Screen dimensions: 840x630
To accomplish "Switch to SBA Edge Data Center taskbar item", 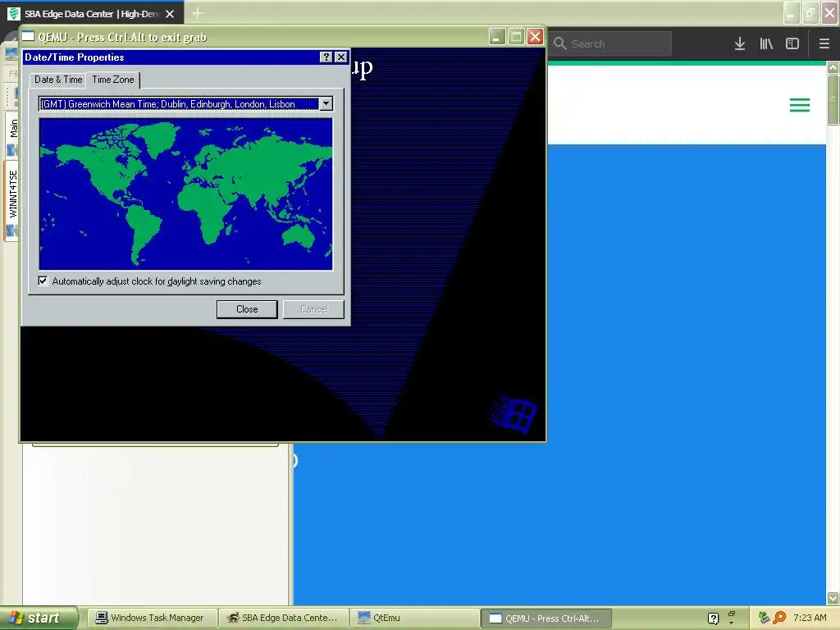I will tap(284, 619).
